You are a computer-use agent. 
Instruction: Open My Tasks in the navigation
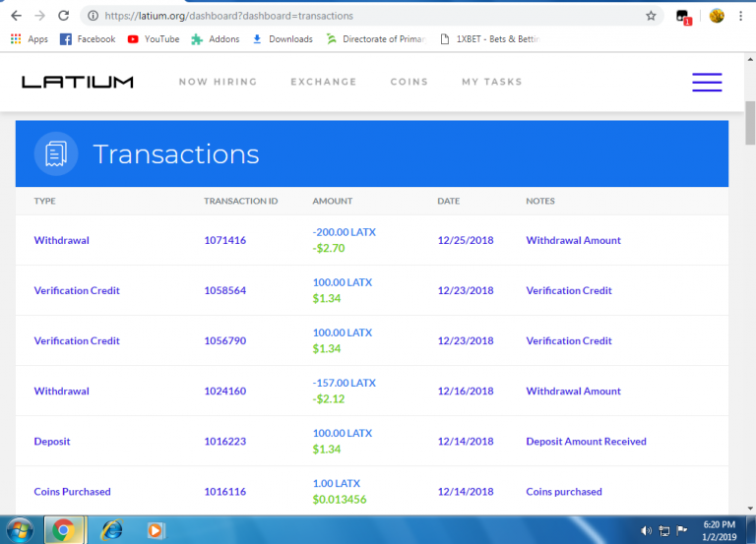point(491,82)
